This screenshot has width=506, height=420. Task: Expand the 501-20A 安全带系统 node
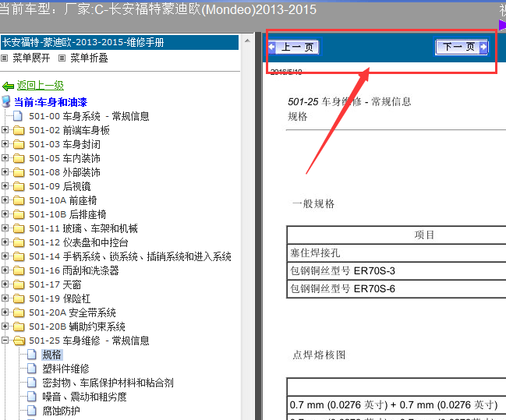(5, 312)
